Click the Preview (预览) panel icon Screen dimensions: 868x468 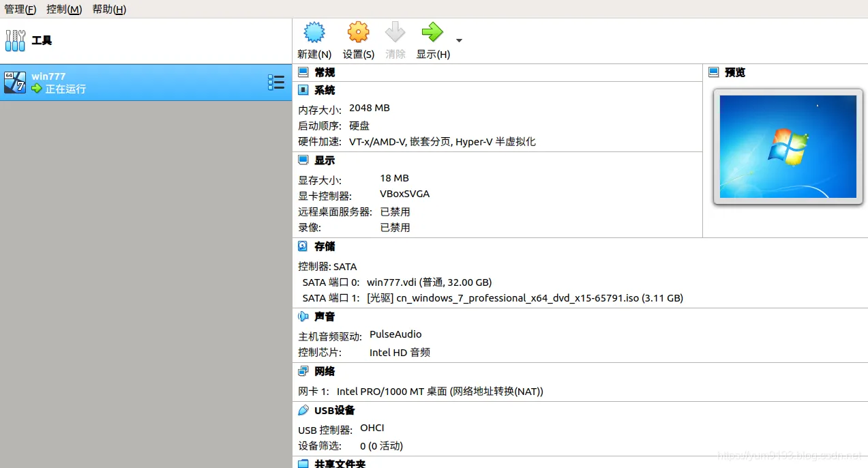coord(714,72)
